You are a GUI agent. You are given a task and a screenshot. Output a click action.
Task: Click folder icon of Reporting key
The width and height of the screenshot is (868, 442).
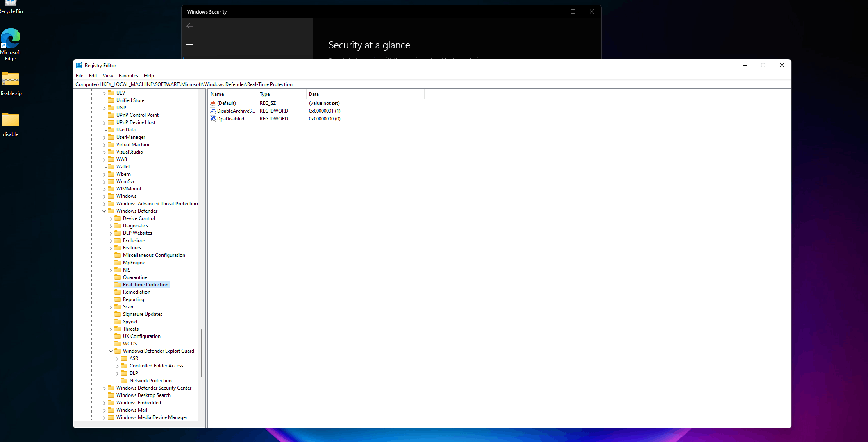click(118, 299)
